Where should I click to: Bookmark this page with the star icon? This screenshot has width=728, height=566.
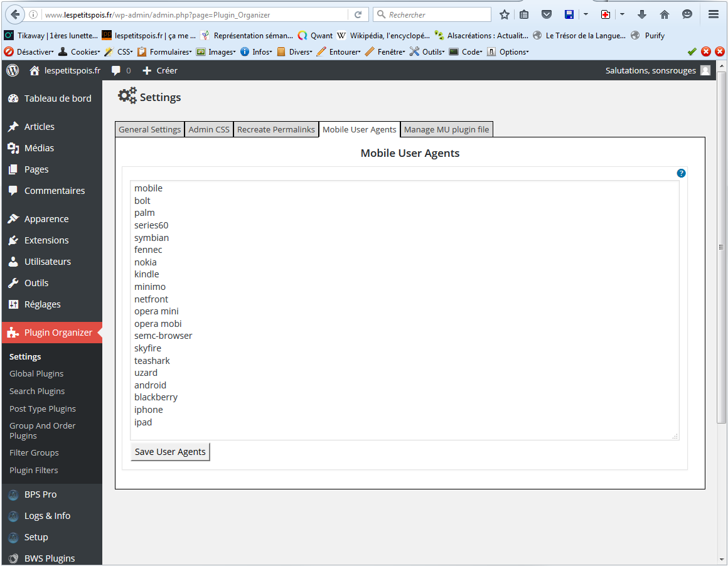point(505,14)
